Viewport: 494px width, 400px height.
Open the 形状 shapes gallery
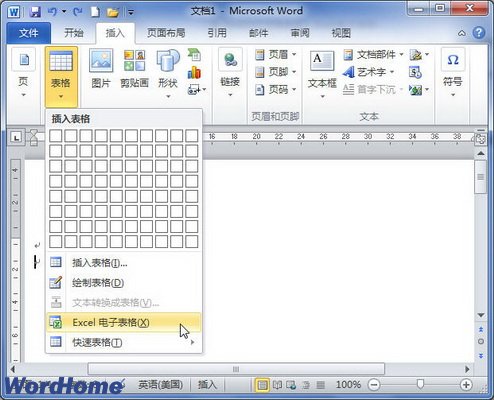click(168, 74)
